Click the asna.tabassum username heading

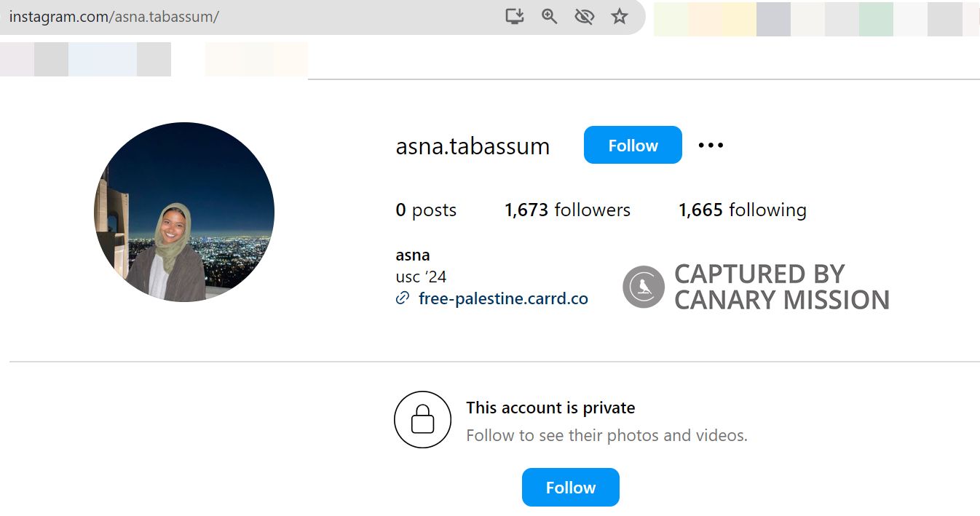pyautogui.click(x=473, y=146)
